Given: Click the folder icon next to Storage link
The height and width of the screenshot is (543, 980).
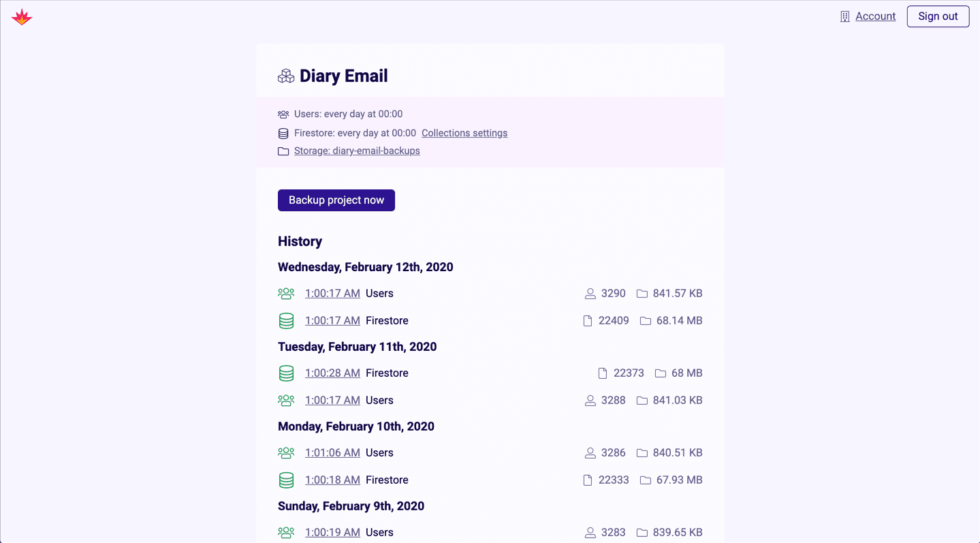Looking at the screenshot, I should (283, 151).
